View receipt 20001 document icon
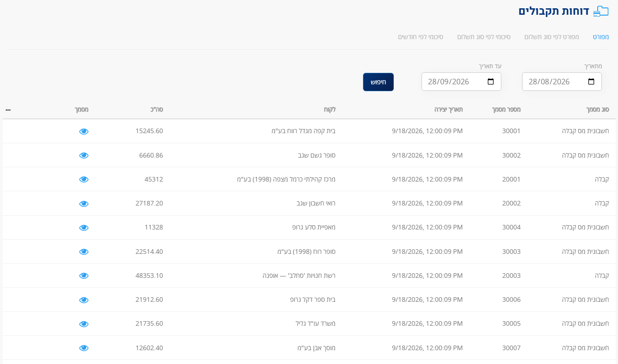This screenshot has width=618, height=364. 83,179
